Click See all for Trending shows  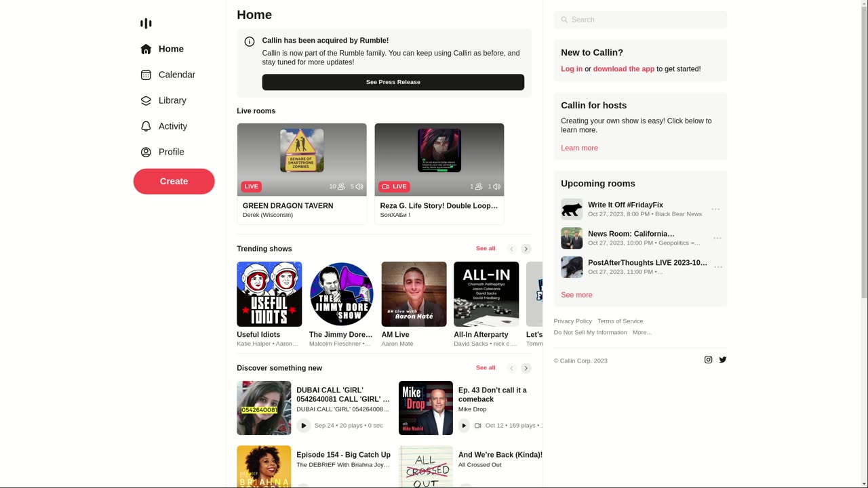click(x=486, y=248)
